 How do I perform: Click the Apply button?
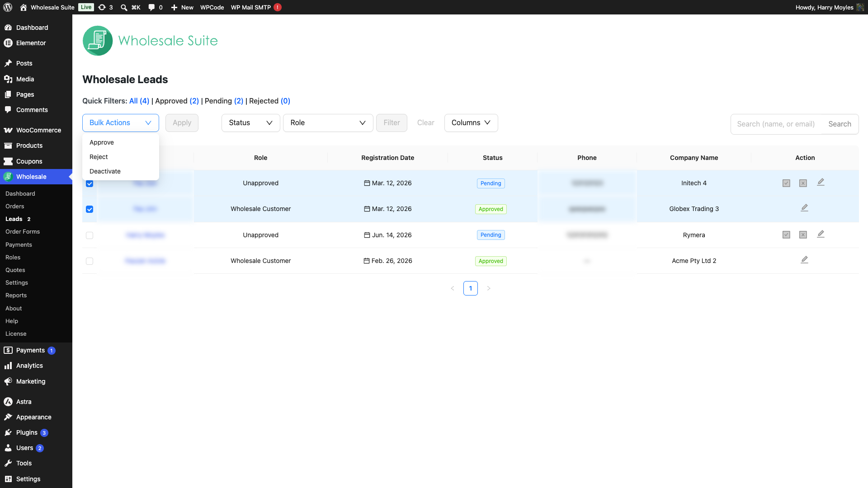[x=182, y=123]
